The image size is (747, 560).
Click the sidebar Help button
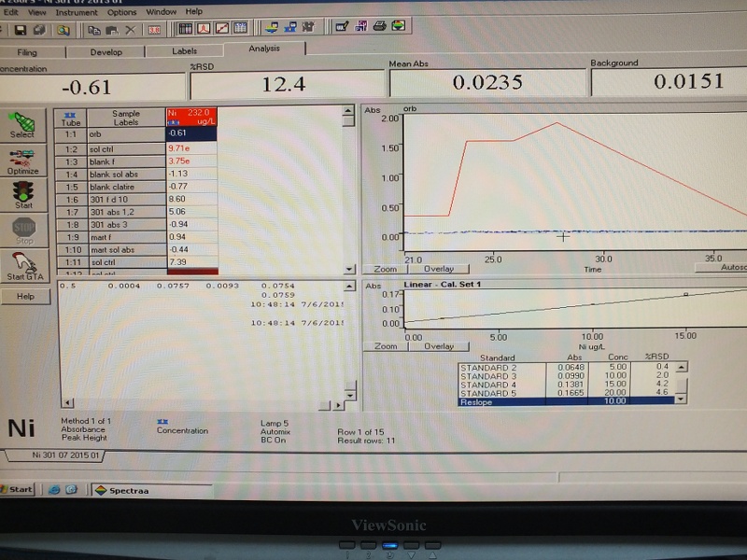(25, 296)
